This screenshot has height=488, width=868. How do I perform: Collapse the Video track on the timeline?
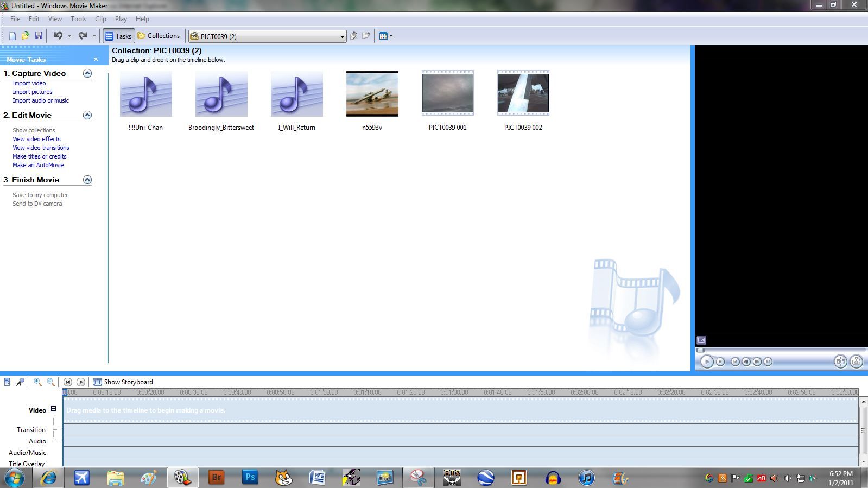[54, 409]
